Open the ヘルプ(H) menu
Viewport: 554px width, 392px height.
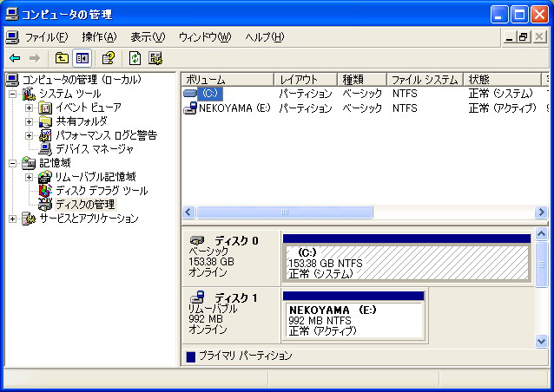[x=265, y=37]
